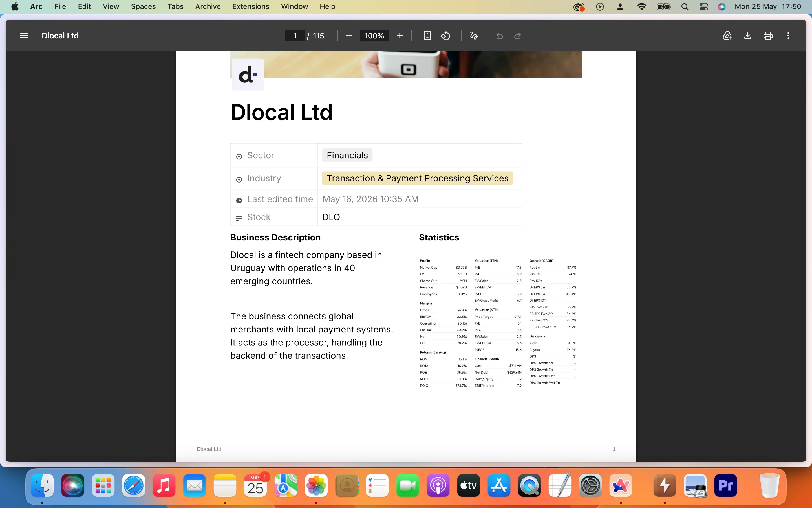The height and width of the screenshot is (508, 812).
Task: Click the redo arrow in PDF toolbar
Action: [517, 36]
